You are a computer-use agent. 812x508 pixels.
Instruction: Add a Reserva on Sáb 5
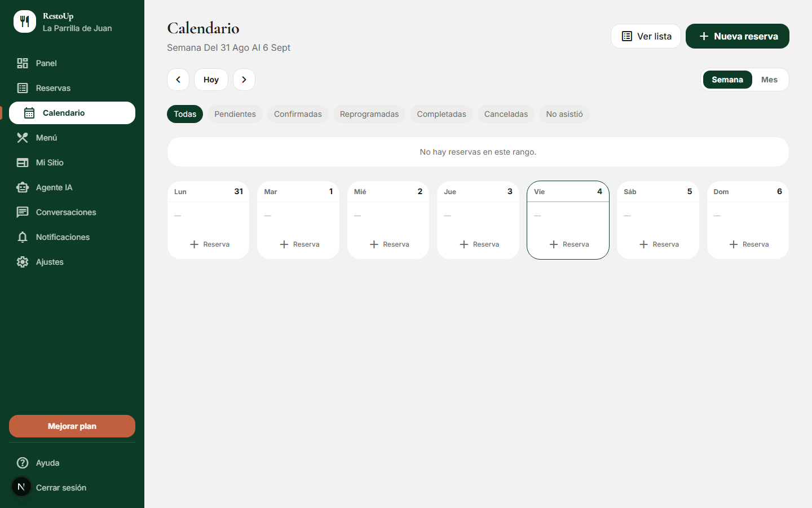[659, 244]
